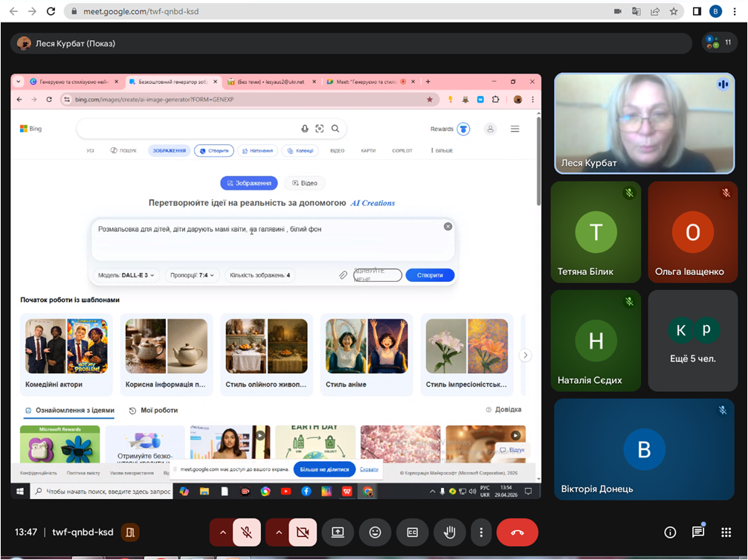
Task: Open the reactions emoji picker
Action: (x=375, y=532)
